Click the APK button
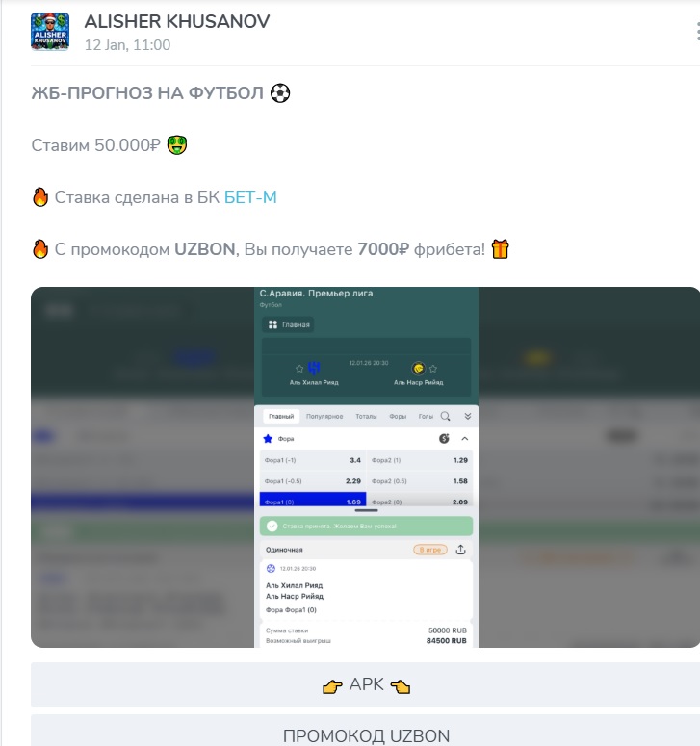The image size is (700, 746). pos(366,684)
